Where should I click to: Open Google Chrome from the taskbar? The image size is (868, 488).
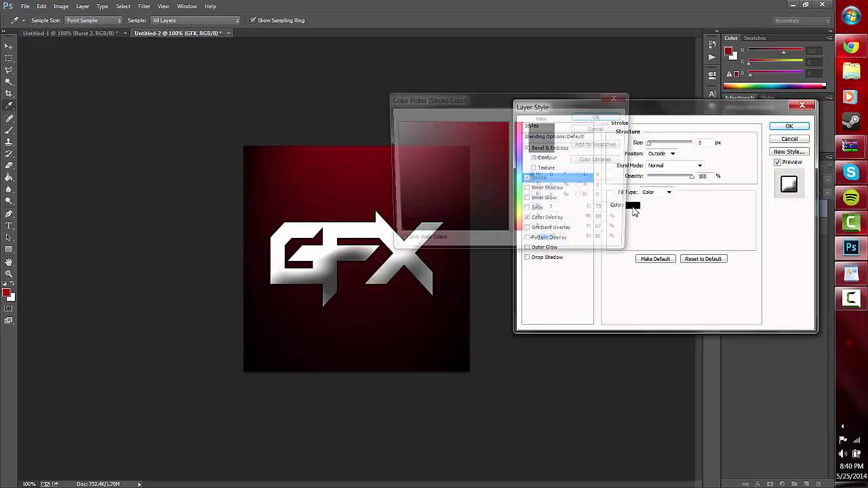click(x=850, y=46)
